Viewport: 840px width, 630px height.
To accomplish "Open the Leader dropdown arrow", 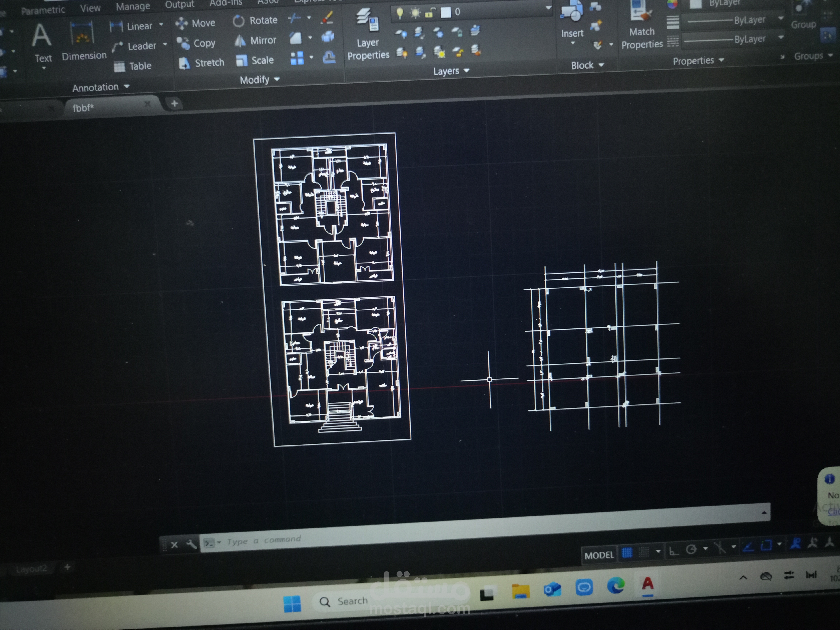I will tap(165, 45).
